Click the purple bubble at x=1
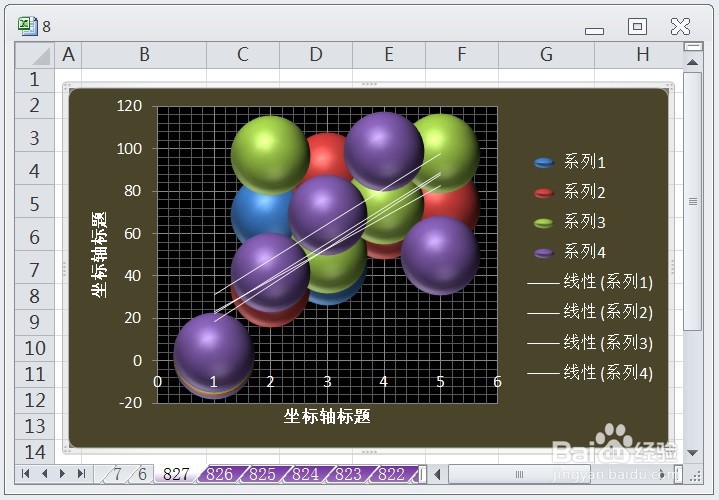This screenshot has width=719, height=500. tap(214, 352)
